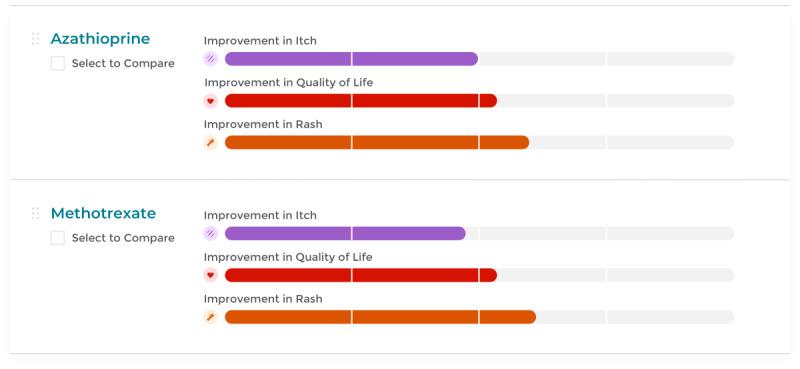The height and width of the screenshot is (369, 800).
Task: Grab the Methotrexate drag handle
Action: pos(35,213)
